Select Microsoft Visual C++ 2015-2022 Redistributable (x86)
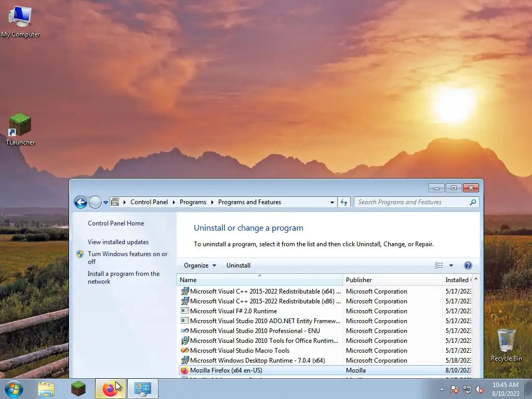Screen dimensions: 532x399 tap(325, 301)
